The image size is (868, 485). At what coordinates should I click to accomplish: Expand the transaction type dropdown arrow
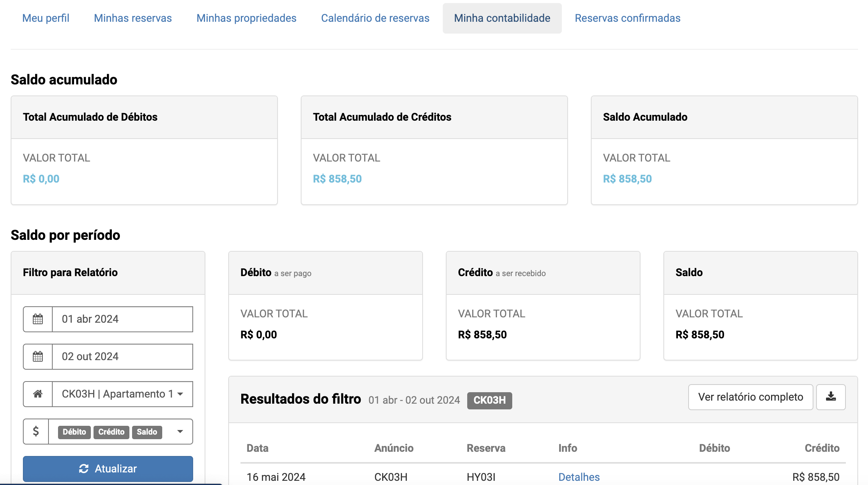point(180,432)
